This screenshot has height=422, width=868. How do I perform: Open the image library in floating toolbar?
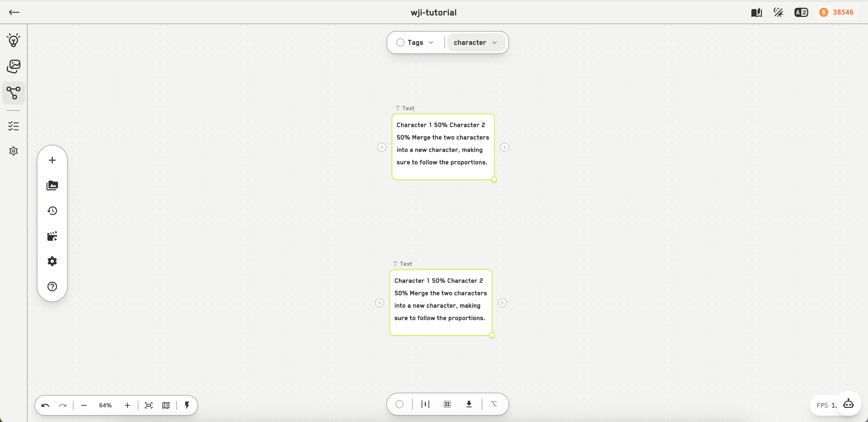click(52, 185)
